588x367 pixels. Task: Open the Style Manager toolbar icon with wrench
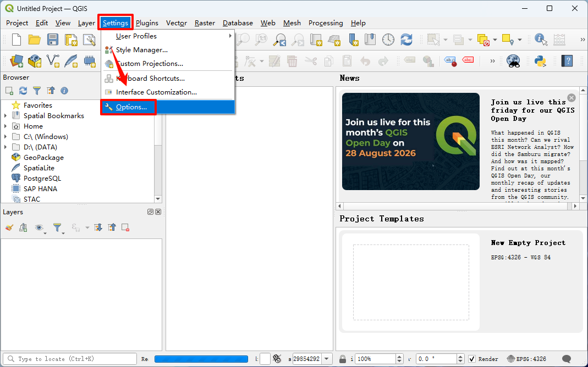[x=89, y=40]
